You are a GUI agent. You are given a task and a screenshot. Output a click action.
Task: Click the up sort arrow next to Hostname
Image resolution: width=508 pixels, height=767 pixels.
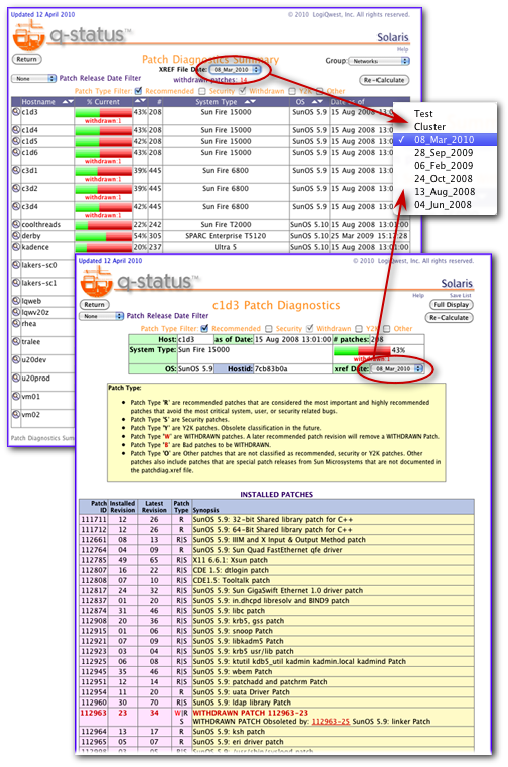click(x=66, y=102)
